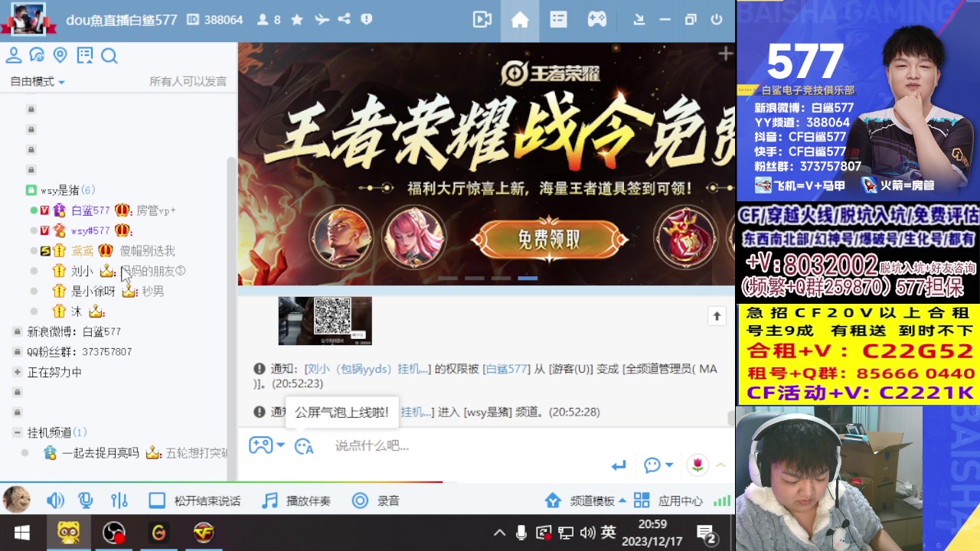Click 播放伴奏 to play accompaniment
The width and height of the screenshot is (980, 551).
[296, 500]
